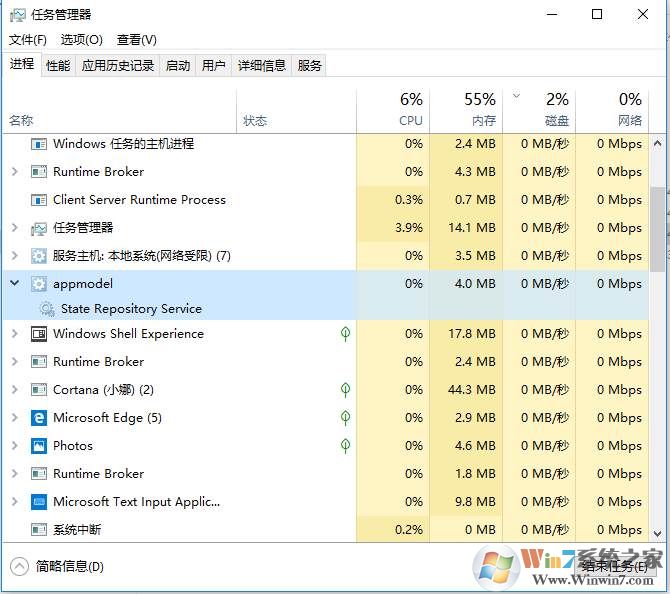Viewport: 670px width, 594px height.
Task: Click the scrollbar down arrow
Action: point(658,534)
